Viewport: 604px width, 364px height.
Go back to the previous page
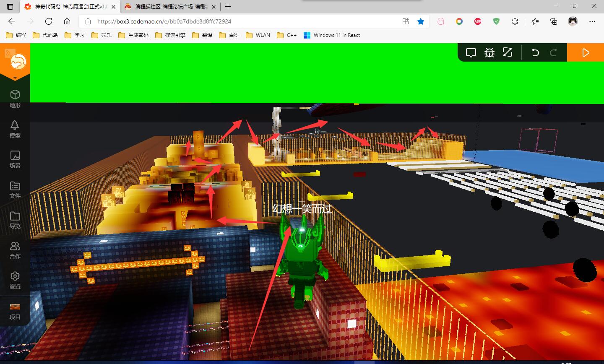(x=12, y=21)
